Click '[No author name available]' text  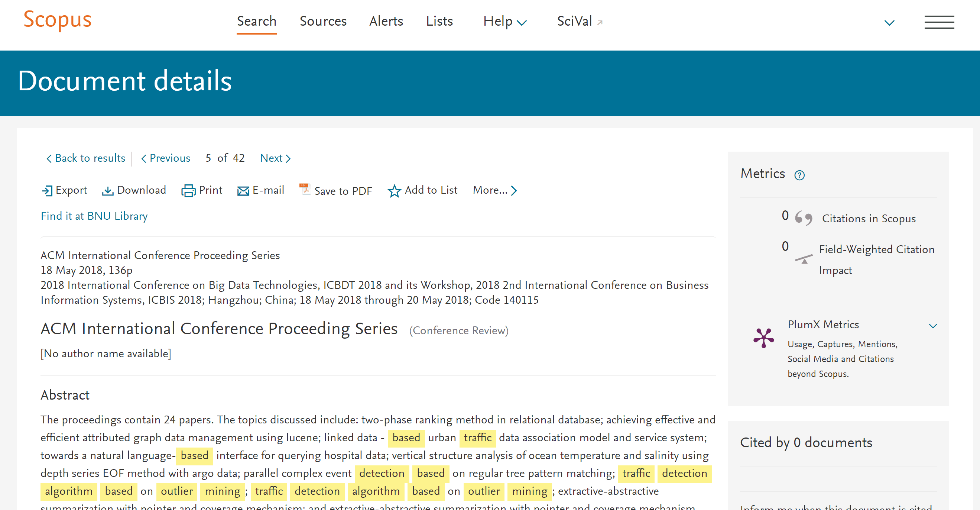(x=106, y=354)
